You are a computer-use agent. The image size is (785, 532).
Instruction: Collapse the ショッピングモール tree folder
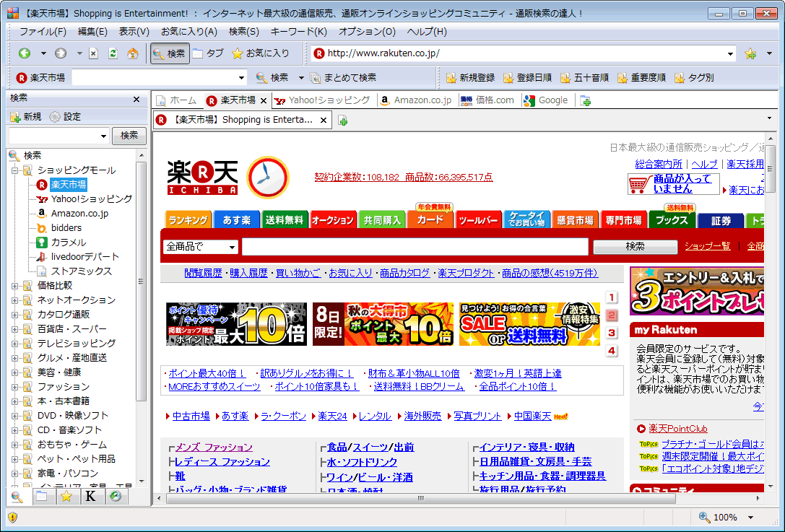click(15, 170)
